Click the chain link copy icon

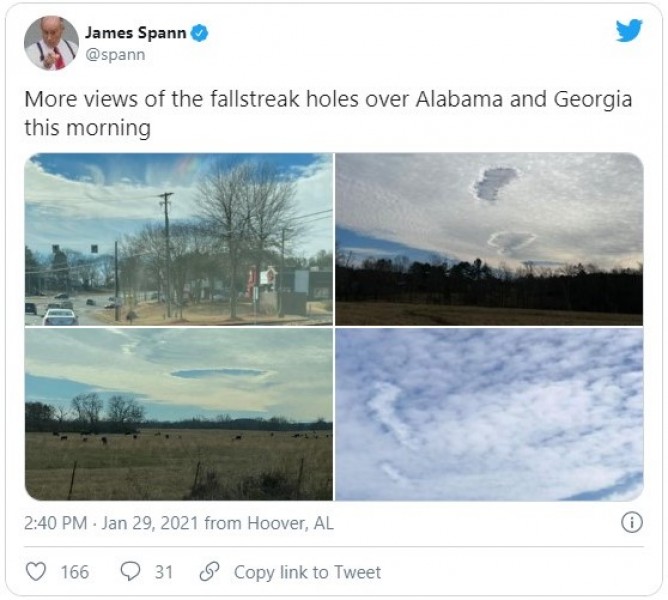[209, 572]
